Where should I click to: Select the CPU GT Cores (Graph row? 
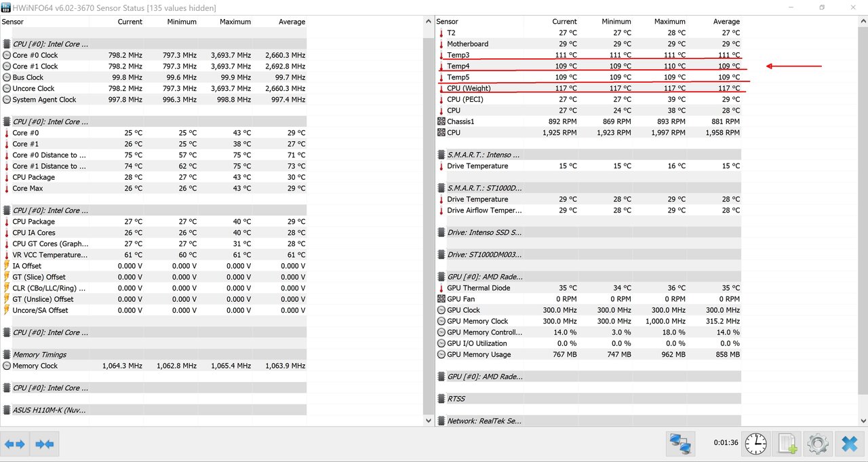pyautogui.click(x=153, y=244)
